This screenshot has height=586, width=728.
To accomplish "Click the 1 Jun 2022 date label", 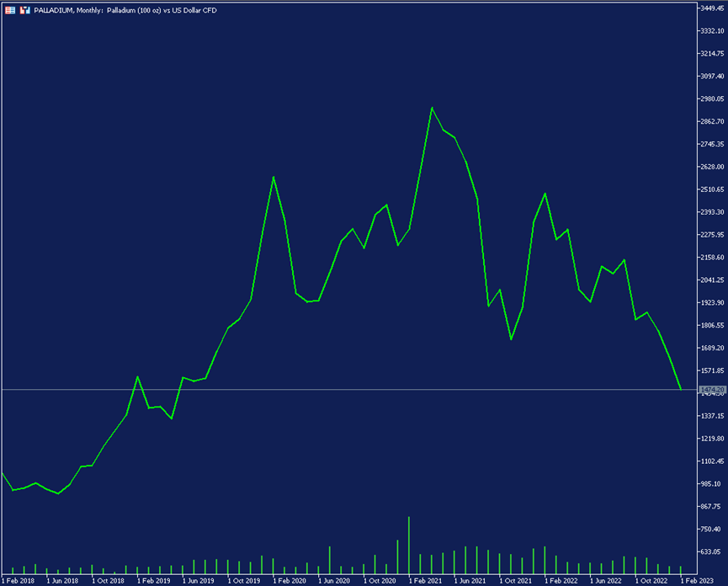I will pos(605,581).
